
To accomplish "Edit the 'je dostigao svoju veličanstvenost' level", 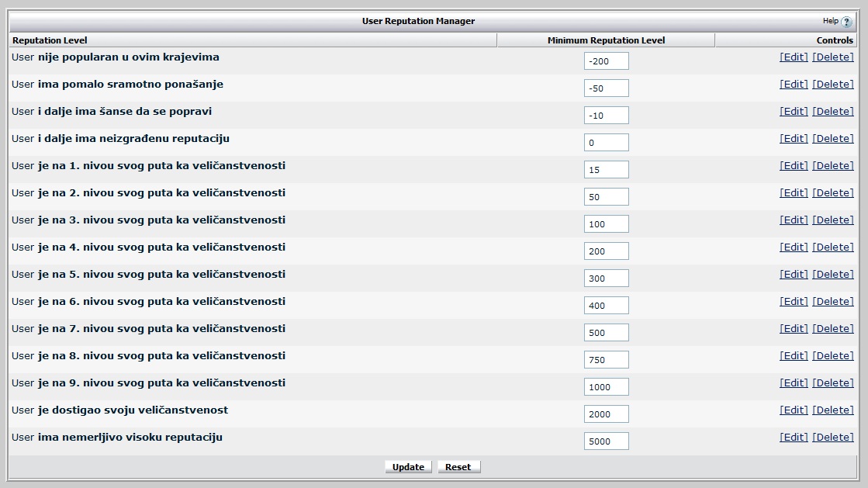I will coord(793,410).
